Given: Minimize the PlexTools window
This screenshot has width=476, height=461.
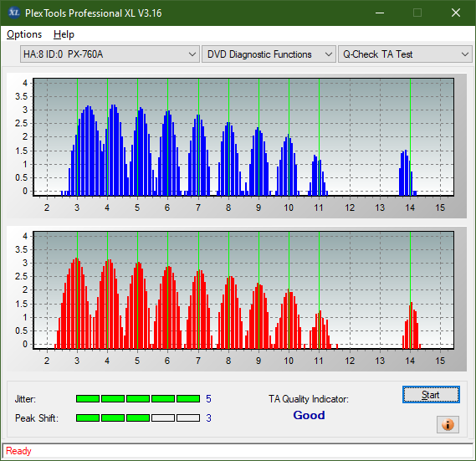Looking at the screenshot, I should point(380,13).
